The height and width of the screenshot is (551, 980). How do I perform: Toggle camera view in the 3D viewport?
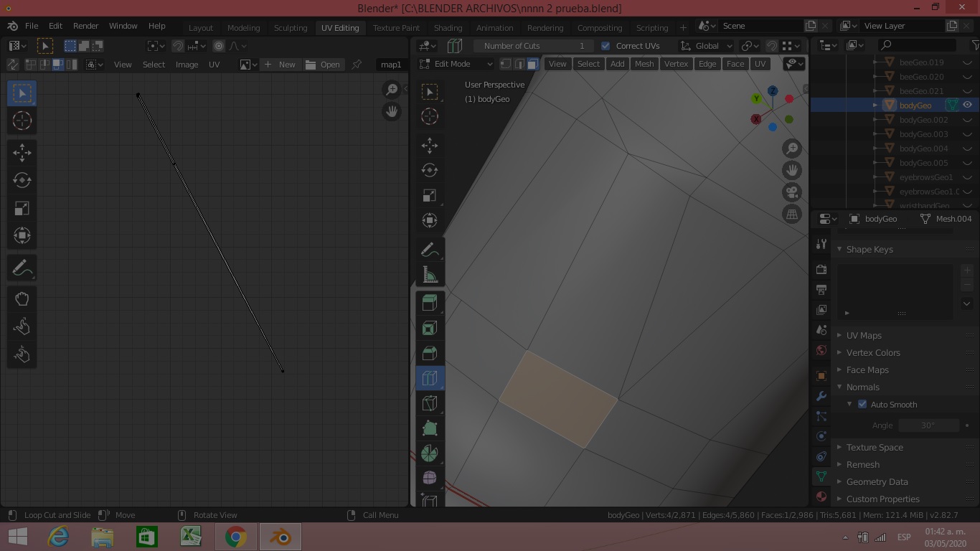coord(792,192)
